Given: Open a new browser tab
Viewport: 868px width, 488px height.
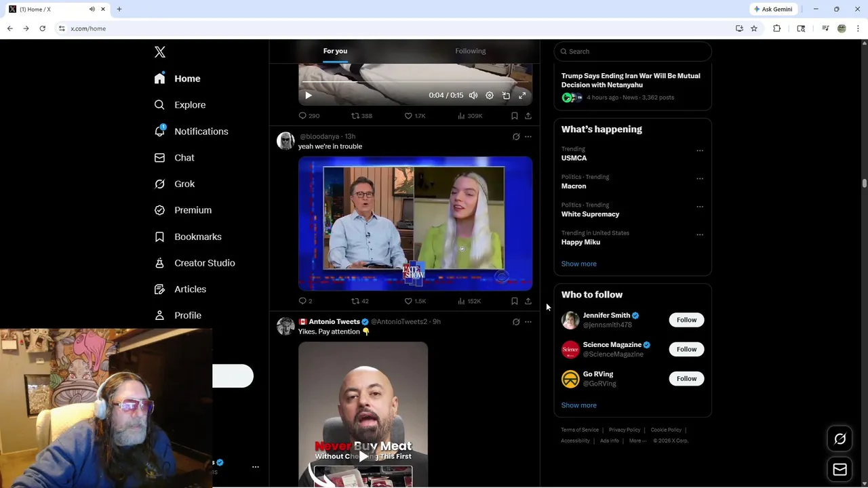Looking at the screenshot, I should [119, 9].
